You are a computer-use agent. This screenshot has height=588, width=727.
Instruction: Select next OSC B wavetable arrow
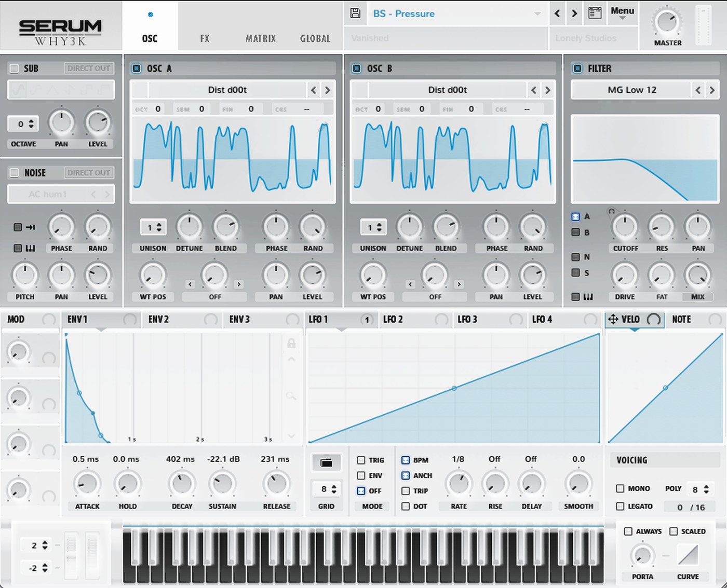[548, 90]
